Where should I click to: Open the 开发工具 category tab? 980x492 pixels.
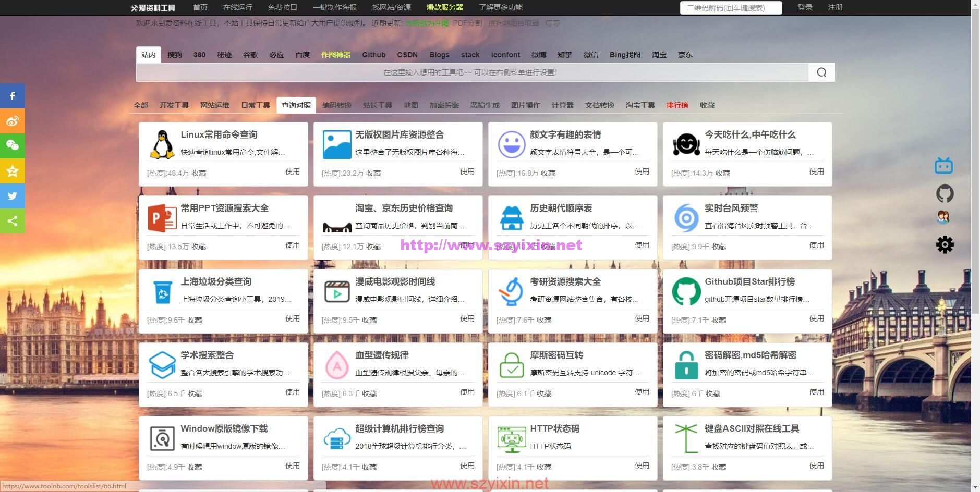click(x=174, y=105)
